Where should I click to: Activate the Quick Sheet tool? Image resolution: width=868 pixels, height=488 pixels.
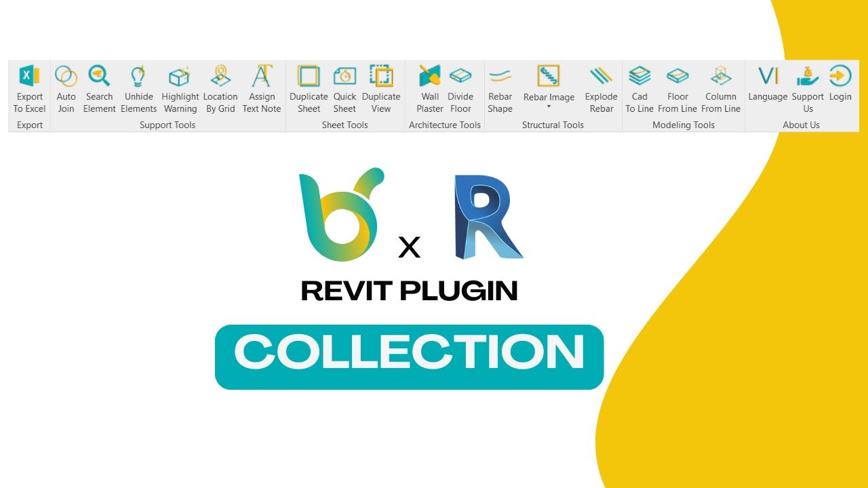pyautogui.click(x=344, y=88)
